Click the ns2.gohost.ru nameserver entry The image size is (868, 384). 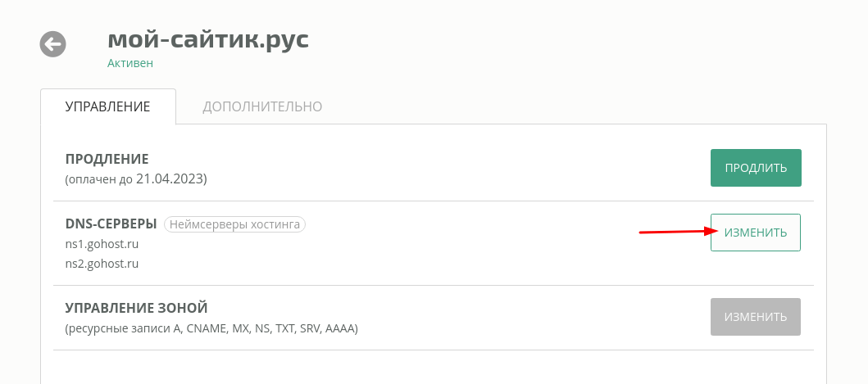[x=102, y=264]
